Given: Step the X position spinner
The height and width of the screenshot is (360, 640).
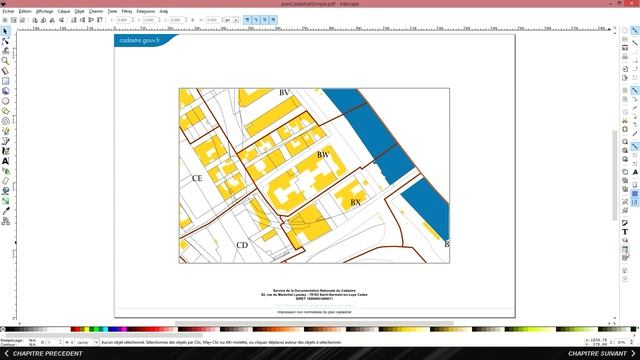Looking at the screenshot, I should point(133,20).
